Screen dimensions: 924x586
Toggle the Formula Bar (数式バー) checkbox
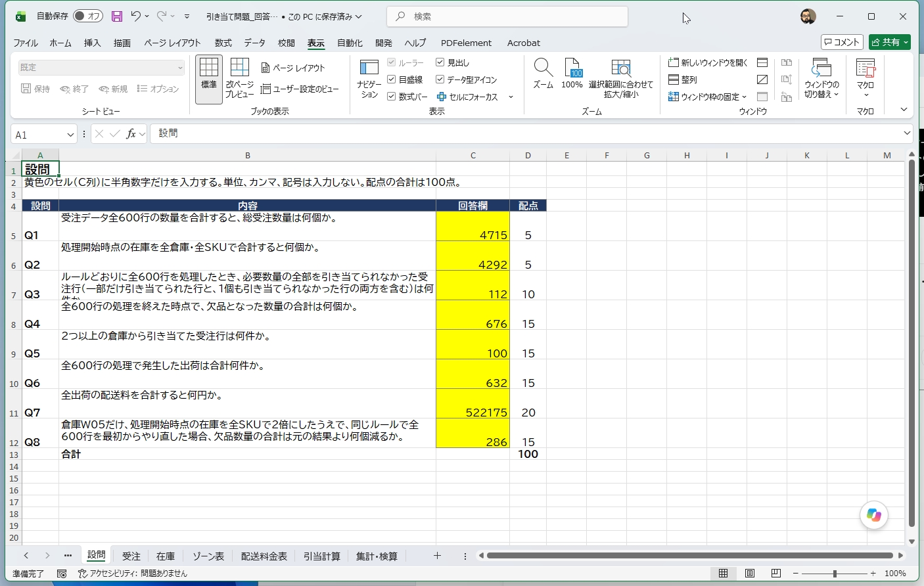391,97
